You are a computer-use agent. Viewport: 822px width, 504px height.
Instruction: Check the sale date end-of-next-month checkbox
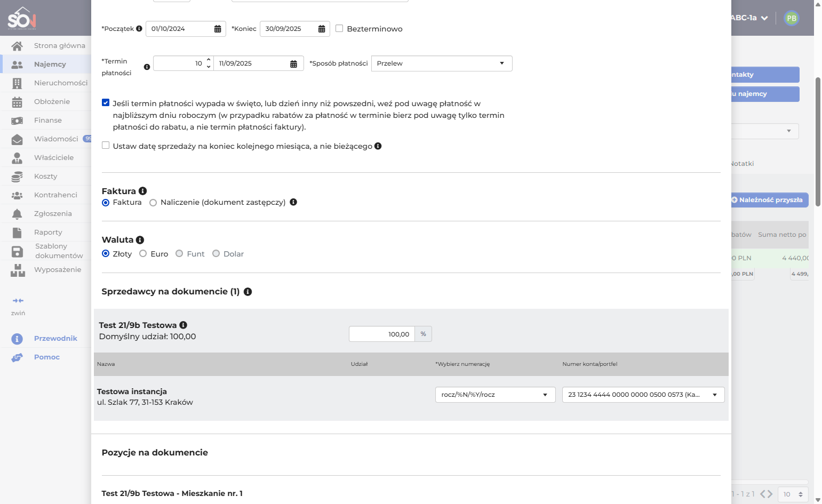click(x=106, y=146)
